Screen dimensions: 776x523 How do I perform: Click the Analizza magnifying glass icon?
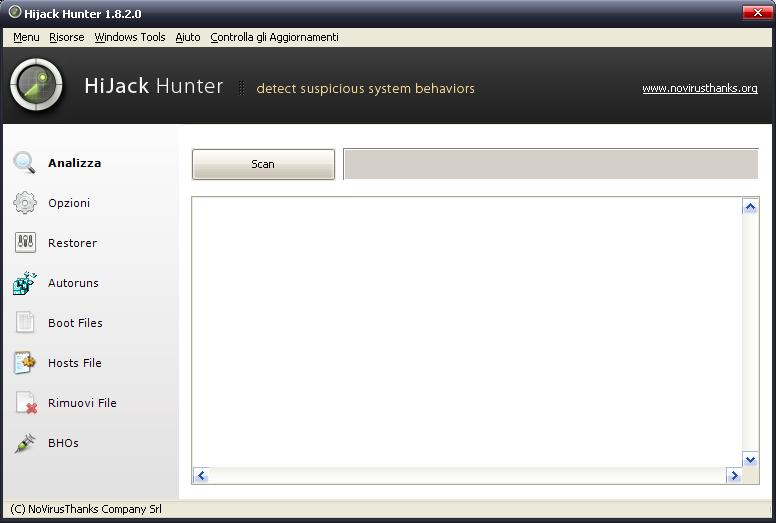coord(25,163)
